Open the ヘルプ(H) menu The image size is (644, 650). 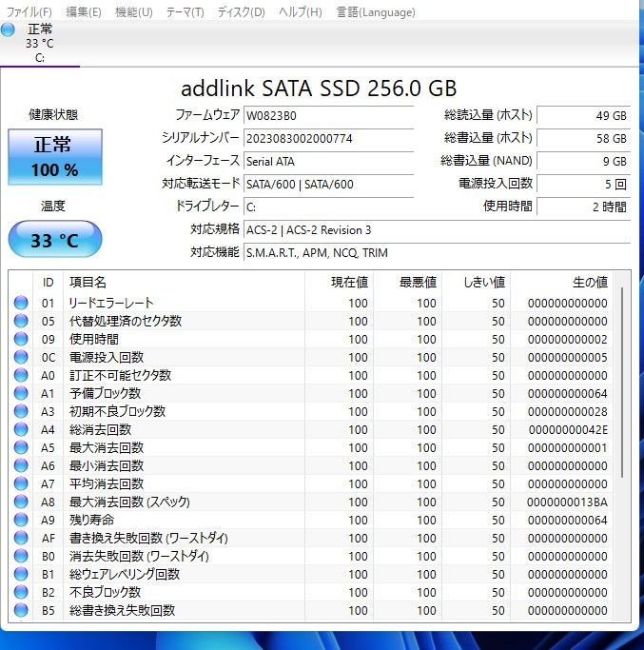point(300,12)
